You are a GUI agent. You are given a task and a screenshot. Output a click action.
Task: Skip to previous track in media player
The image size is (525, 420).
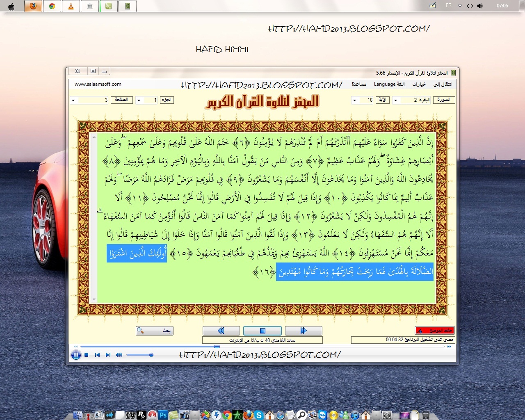(x=97, y=355)
